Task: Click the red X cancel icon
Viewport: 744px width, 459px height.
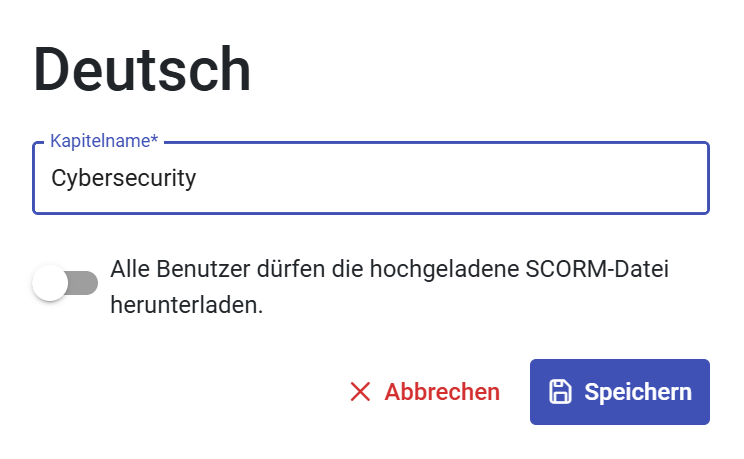Action: pyautogui.click(x=360, y=392)
